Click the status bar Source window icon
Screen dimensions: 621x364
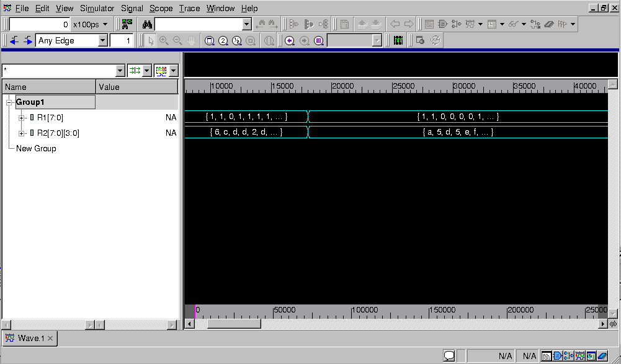(x=546, y=356)
